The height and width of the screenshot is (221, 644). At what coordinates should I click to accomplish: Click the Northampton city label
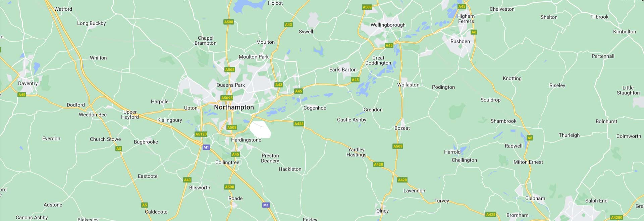tap(234, 107)
